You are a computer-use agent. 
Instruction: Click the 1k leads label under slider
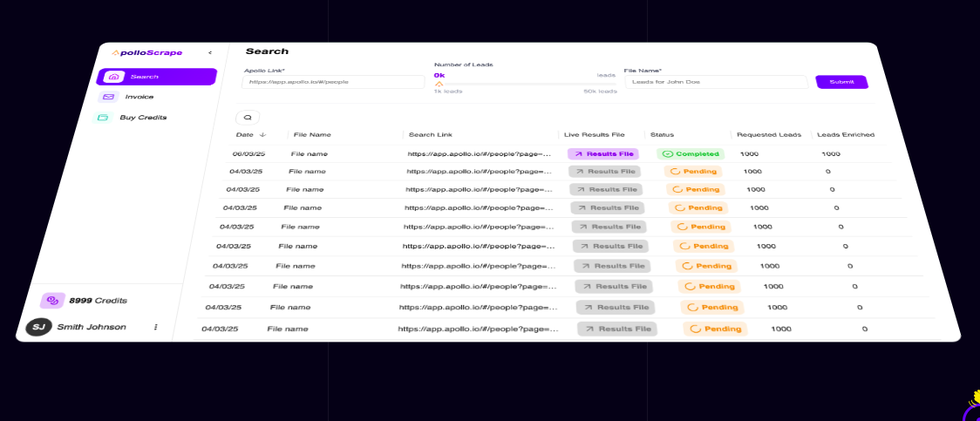(x=448, y=92)
